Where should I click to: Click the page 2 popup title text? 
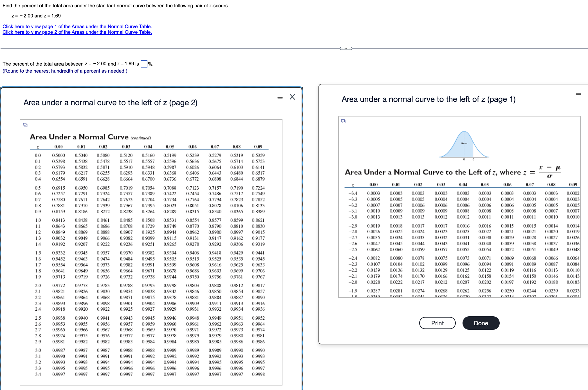(110, 103)
